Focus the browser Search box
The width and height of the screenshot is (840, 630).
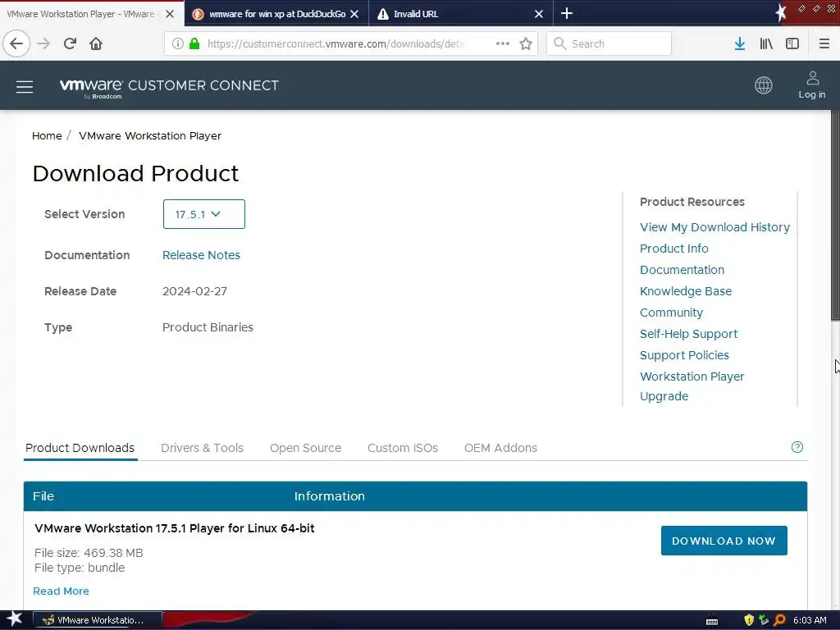pos(609,43)
